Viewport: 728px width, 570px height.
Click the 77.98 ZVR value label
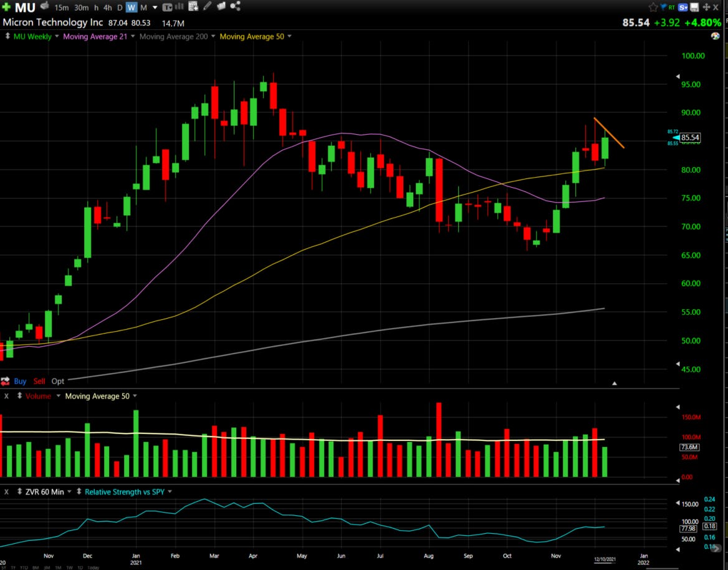[x=688, y=529]
